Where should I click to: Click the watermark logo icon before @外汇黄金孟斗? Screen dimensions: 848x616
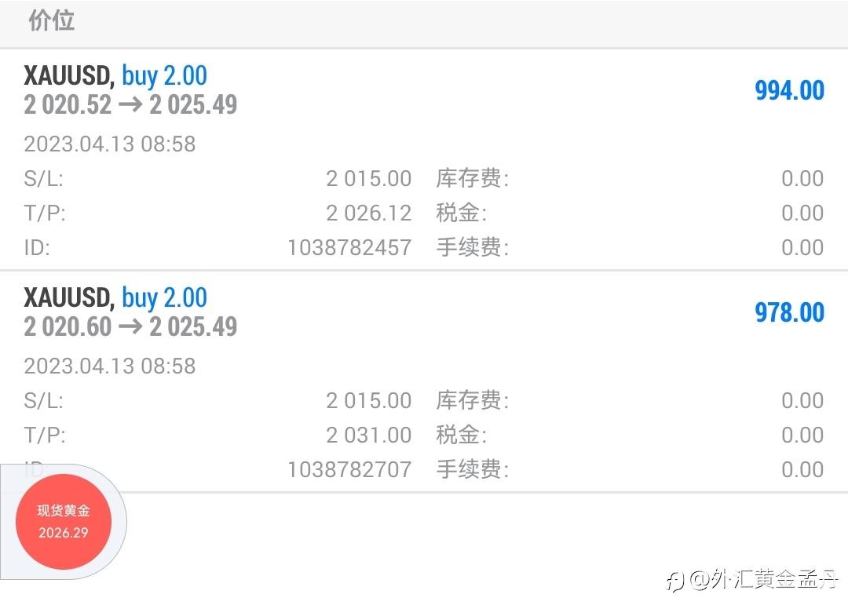pyautogui.click(x=674, y=581)
